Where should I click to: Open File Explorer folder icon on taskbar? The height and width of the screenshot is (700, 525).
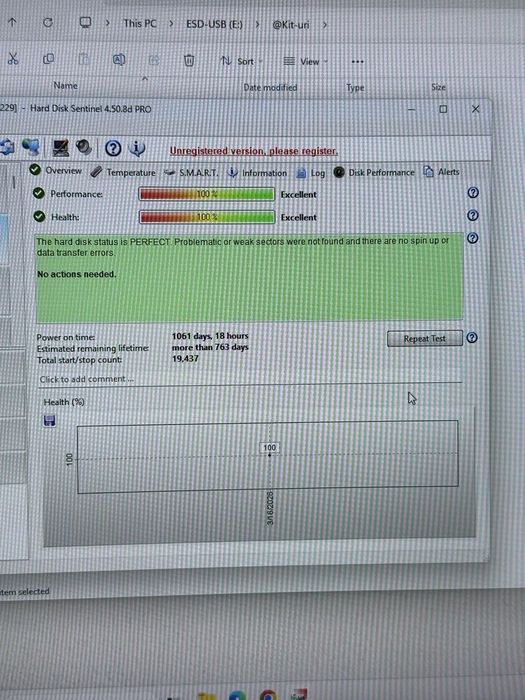(x=206, y=696)
